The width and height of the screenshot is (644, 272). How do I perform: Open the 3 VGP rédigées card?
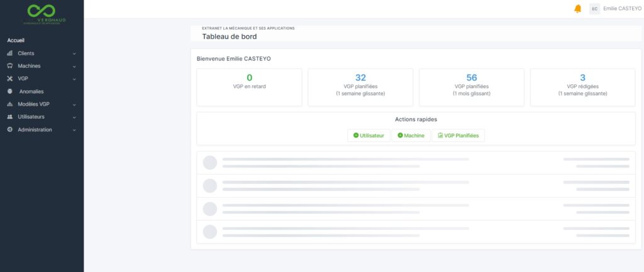(x=583, y=87)
